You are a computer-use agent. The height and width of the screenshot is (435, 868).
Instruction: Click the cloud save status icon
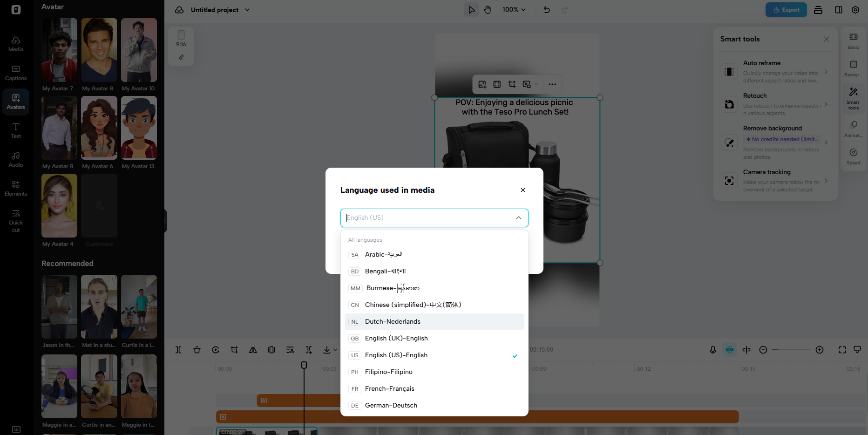179,10
